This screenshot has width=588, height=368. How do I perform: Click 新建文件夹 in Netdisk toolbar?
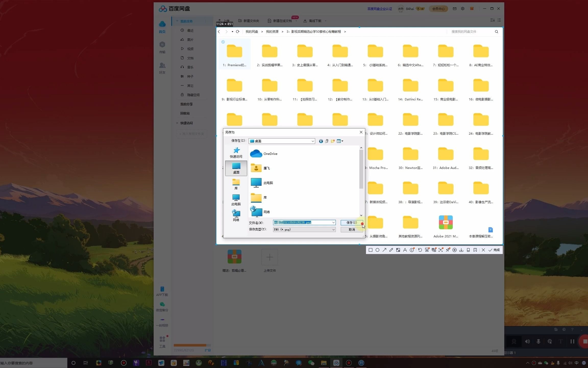(249, 21)
